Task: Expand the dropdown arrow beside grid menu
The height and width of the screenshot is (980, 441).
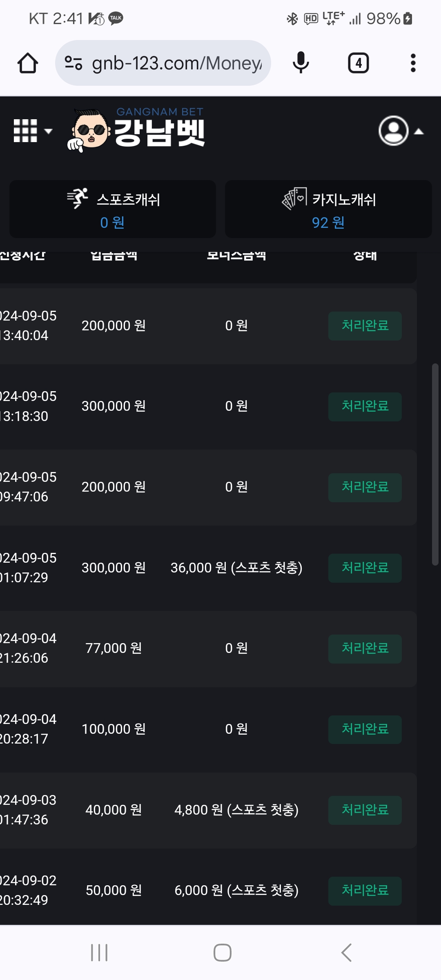Action: click(x=48, y=131)
